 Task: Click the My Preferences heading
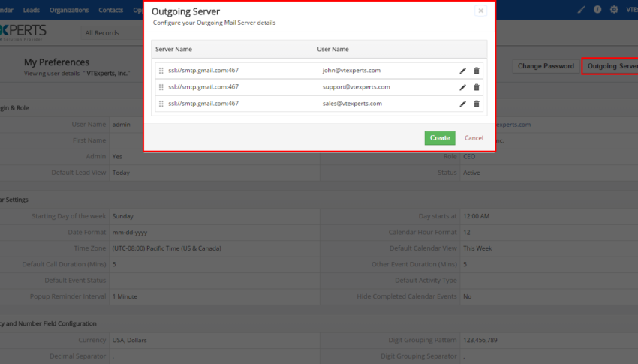point(56,62)
